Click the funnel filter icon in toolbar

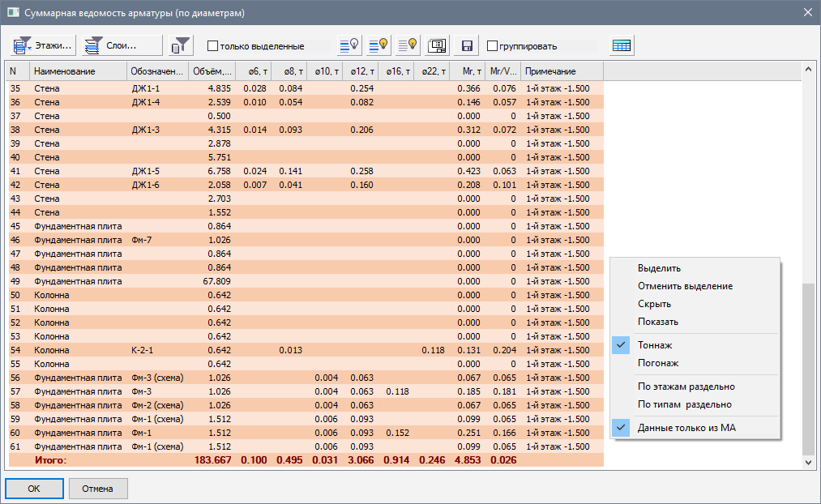click(x=182, y=46)
